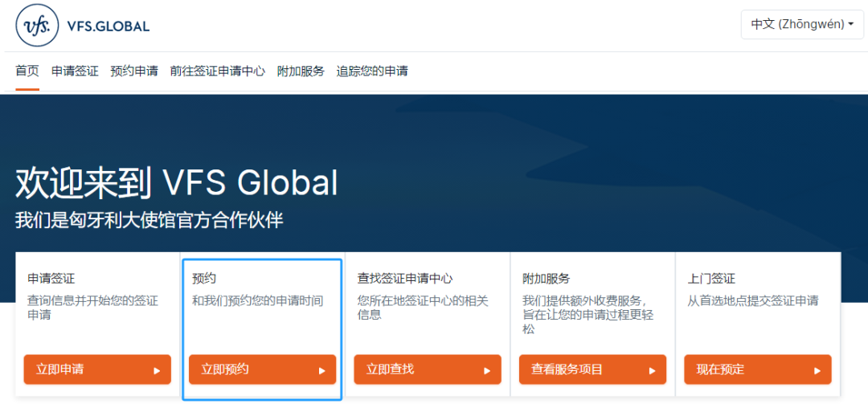Screen dimensions: 868x420
Task: Click the 预约 card heading
Action: 204,279
